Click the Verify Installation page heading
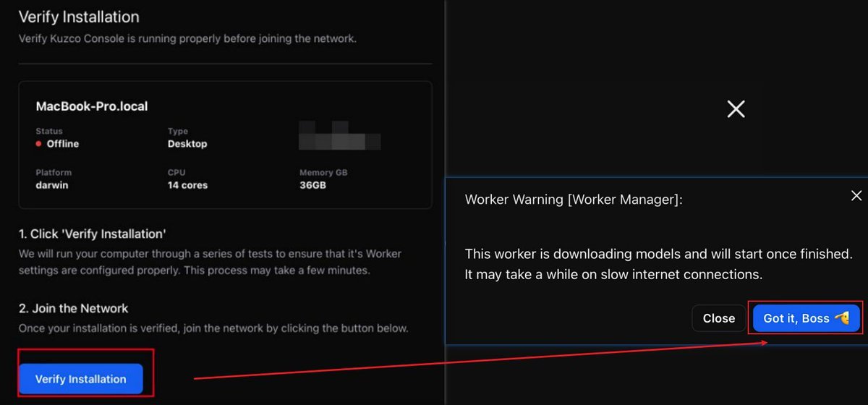This screenshot has height=405, width=868. tap(79, 17)
